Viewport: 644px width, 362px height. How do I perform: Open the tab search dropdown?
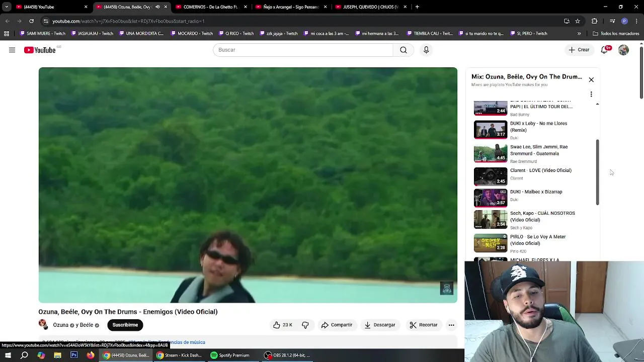[x=7, y=7]
